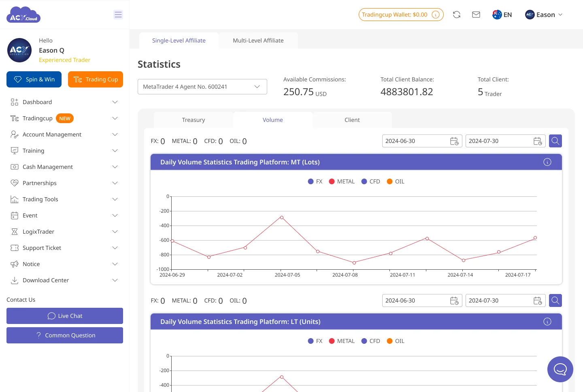Expand the Training menu chevron

[x=115, y=151]
